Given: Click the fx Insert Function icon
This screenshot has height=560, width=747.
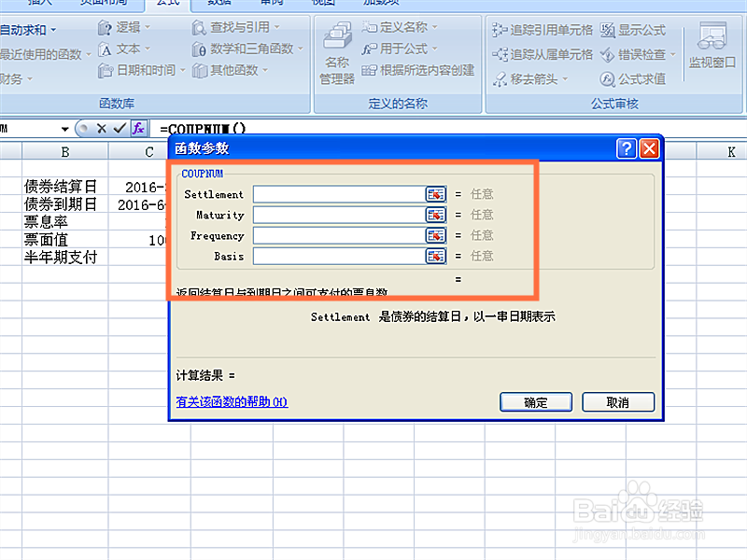Looking at the screenshot, I should pyautogui.click(x=138, y=129).
